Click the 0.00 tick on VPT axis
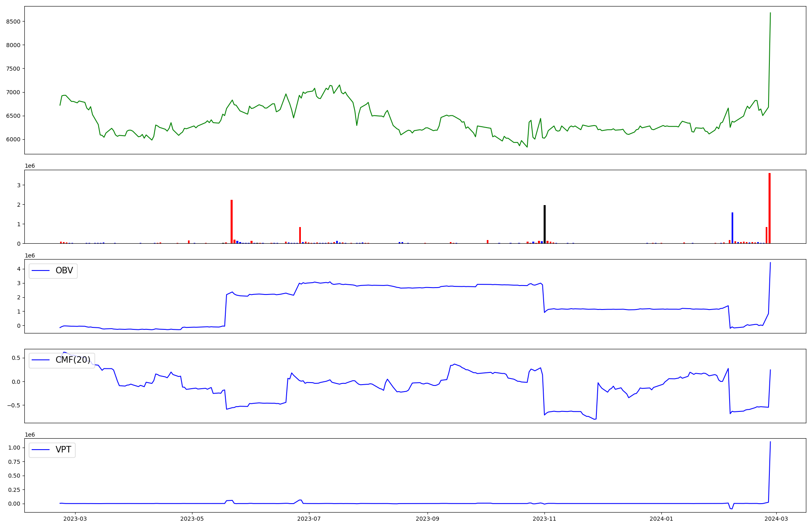 pos(15,504)
